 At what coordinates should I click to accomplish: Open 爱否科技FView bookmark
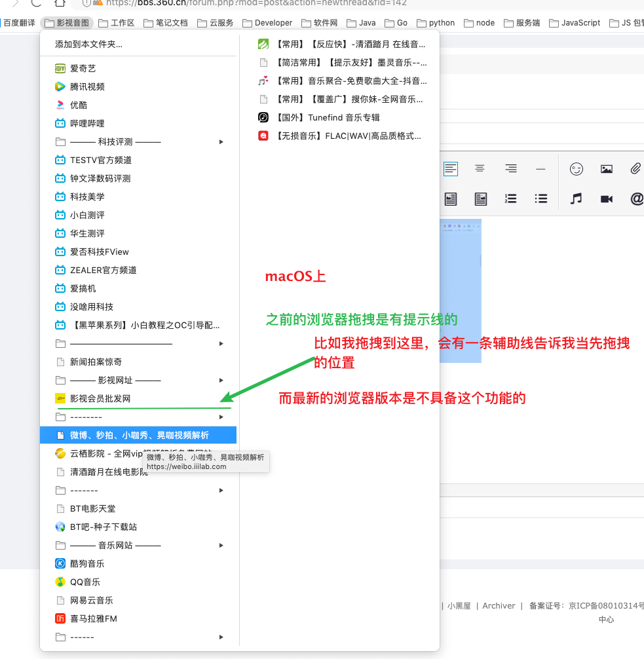pos(138,252)
